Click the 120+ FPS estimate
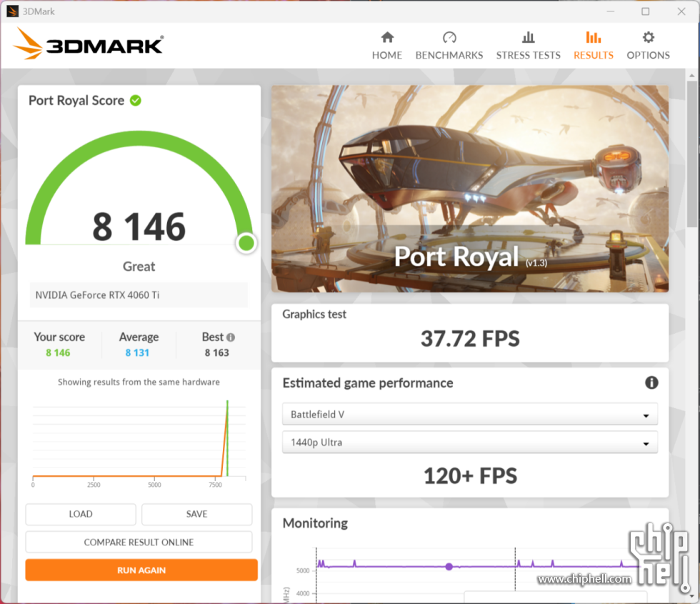 tap(470, 476)
